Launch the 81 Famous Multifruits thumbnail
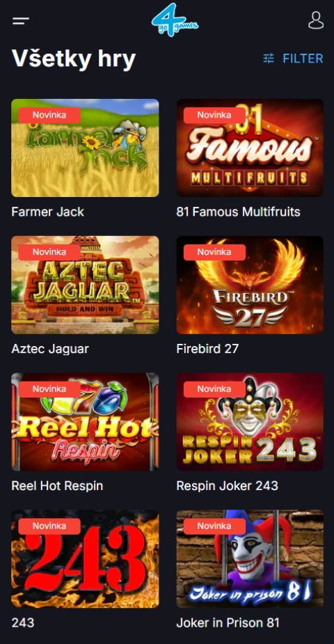 click(x=250, y=148)
